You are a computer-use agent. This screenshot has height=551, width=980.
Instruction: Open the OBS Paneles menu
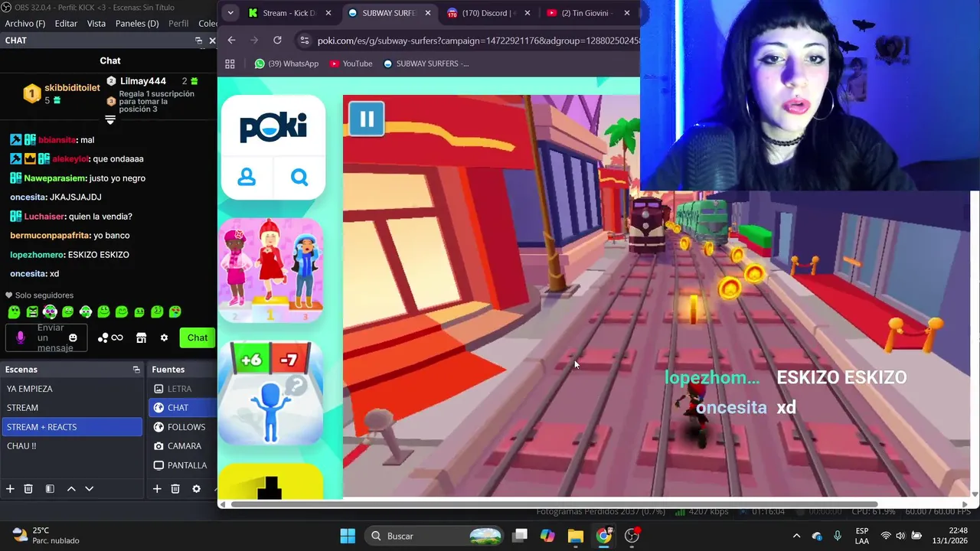pos(137,24)
